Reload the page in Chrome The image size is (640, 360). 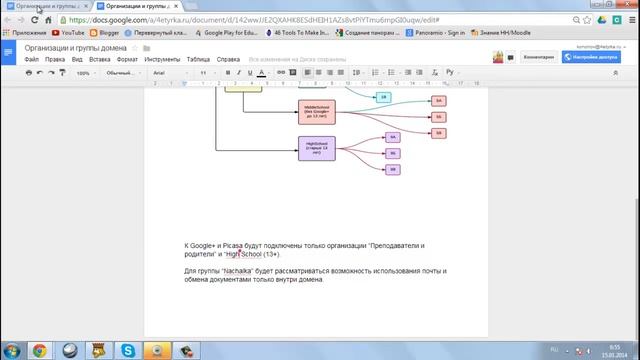click(x=35, y=20)
